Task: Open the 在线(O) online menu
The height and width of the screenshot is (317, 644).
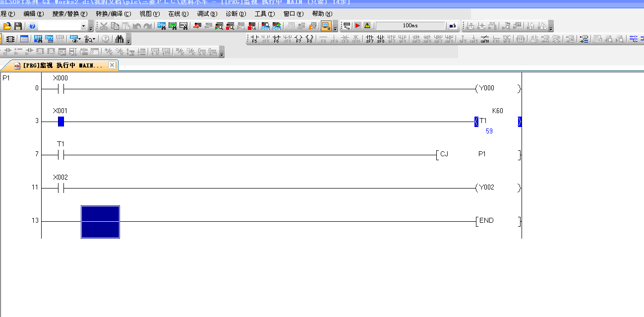Action: click(x=178, y=14)
